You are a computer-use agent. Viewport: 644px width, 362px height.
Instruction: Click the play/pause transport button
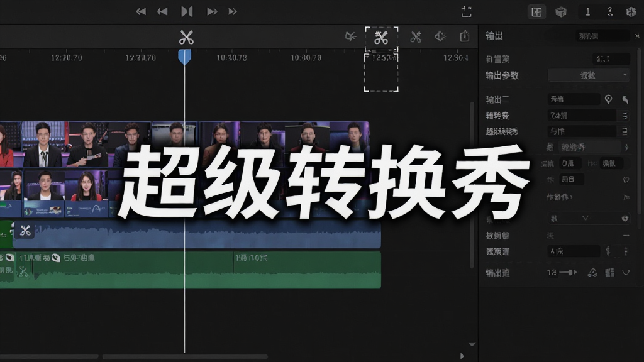[187, 11]
